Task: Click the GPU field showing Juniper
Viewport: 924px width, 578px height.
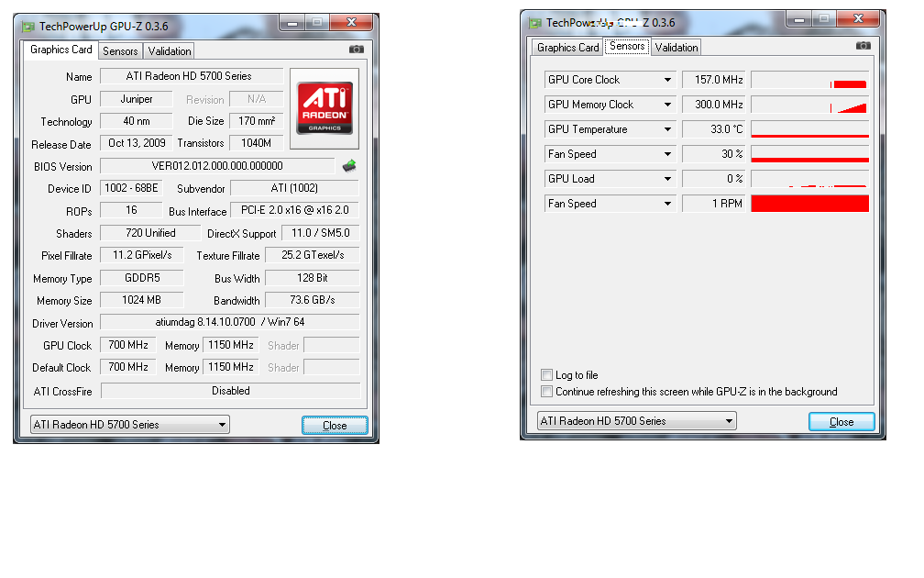Action: [x=136, y=99]
